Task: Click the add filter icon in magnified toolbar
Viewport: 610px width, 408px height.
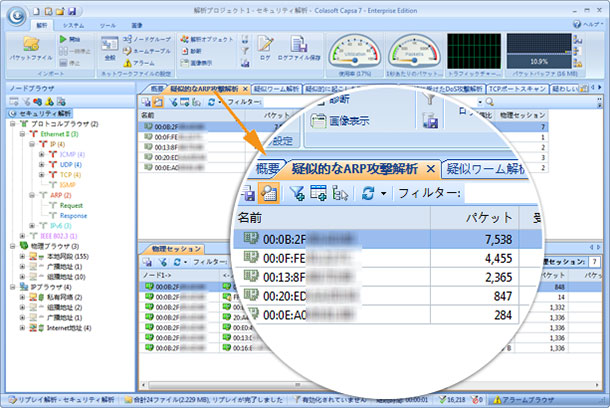Action: click(x=298, y=194)
